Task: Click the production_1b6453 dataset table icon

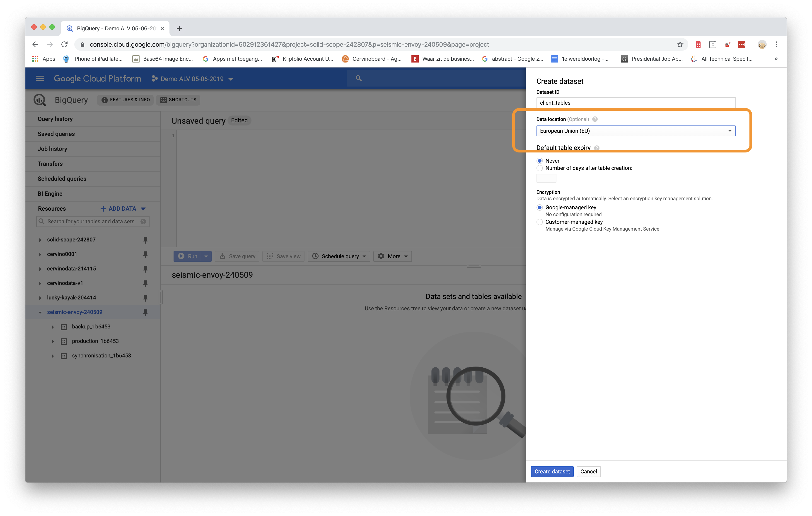Action: click(x=64, y=341)
